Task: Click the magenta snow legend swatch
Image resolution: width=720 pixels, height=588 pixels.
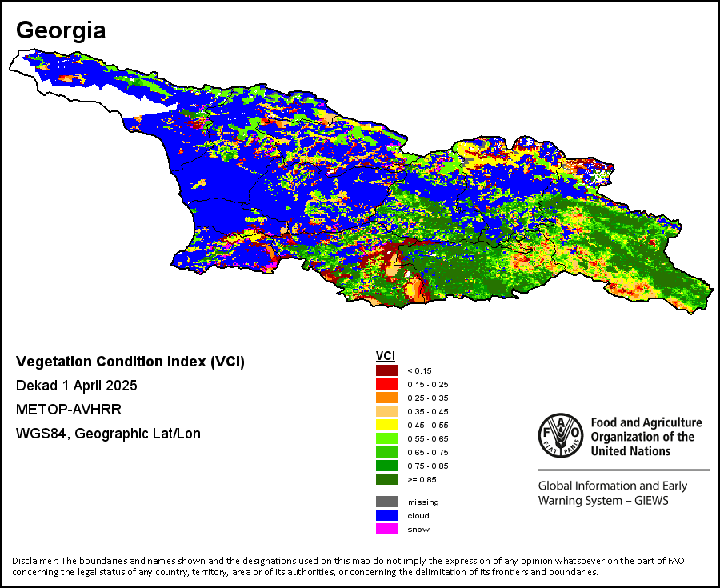Action: 386,529
